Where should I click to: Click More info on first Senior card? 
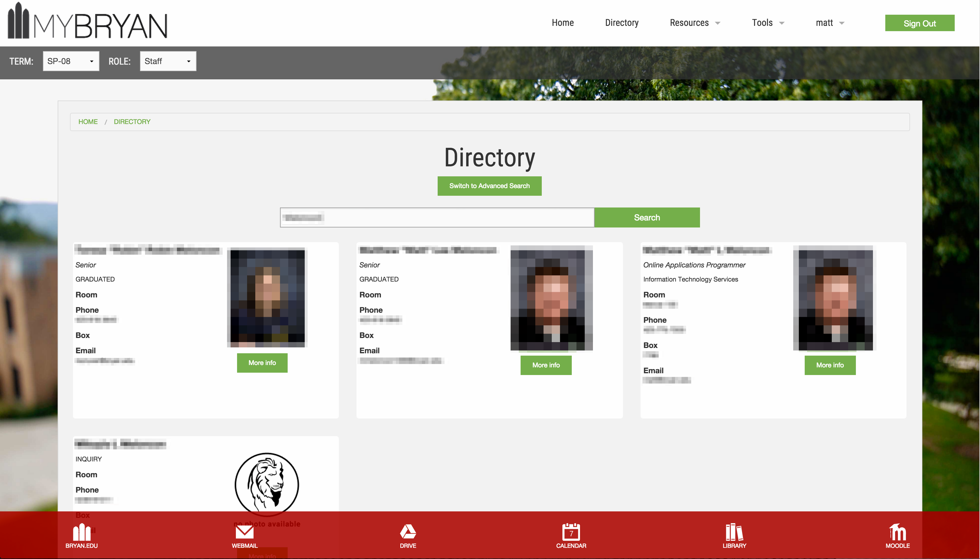tap(262, 363)
